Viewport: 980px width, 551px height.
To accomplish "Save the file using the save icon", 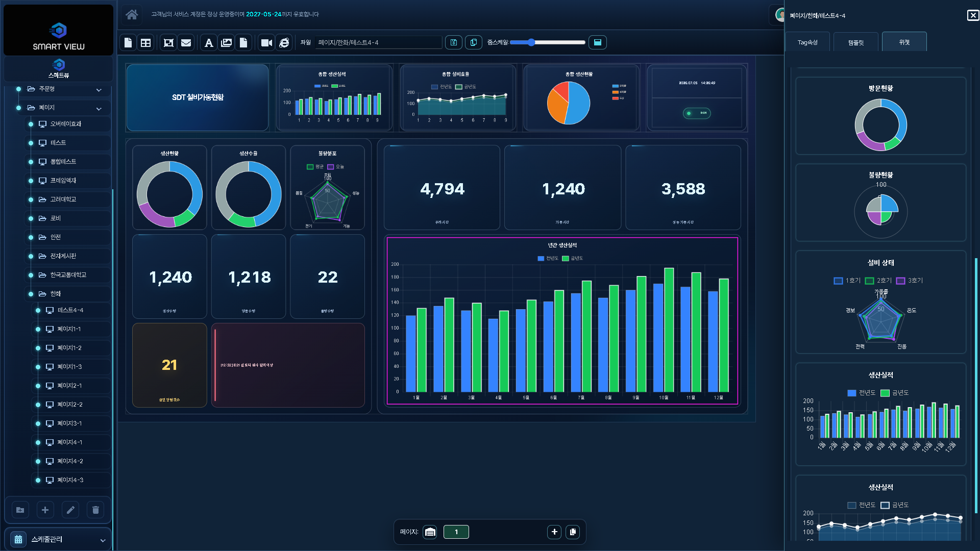I will 454,42.
